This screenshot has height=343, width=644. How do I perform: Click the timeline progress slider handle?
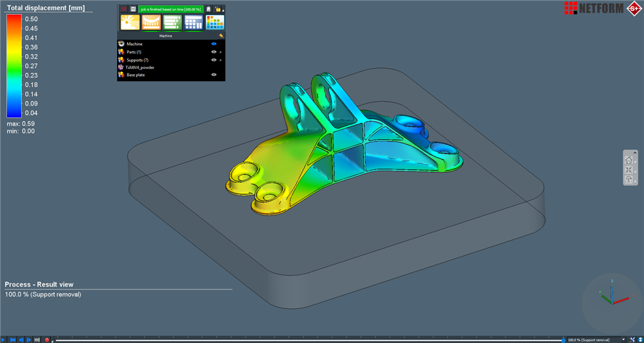pyautogui.click(x=564, y=339)
